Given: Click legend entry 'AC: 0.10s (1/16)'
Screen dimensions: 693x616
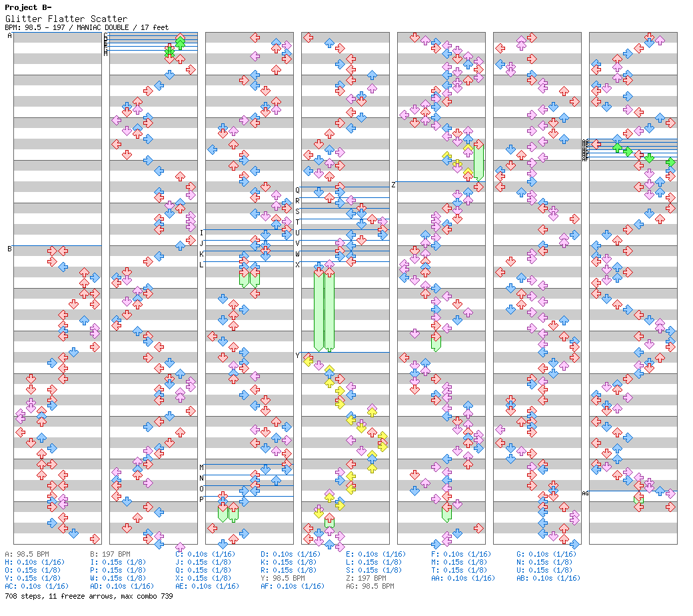Looking at the screenshot, I should point(37,586).
